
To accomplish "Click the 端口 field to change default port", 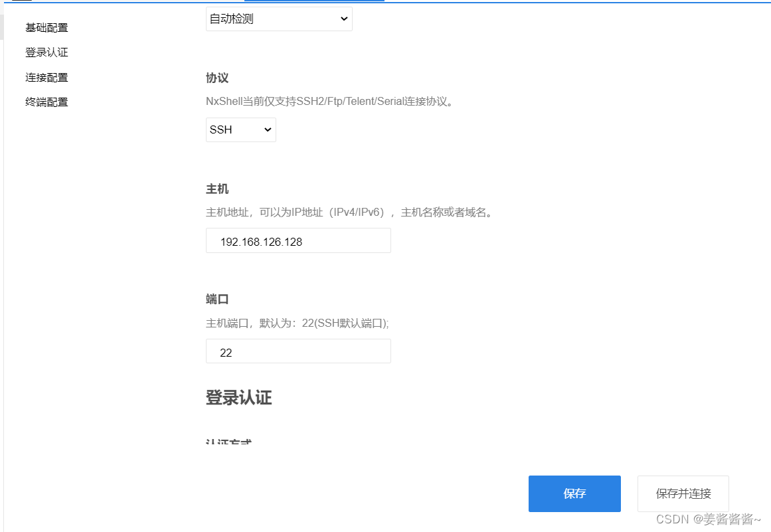I will (298, 351).
